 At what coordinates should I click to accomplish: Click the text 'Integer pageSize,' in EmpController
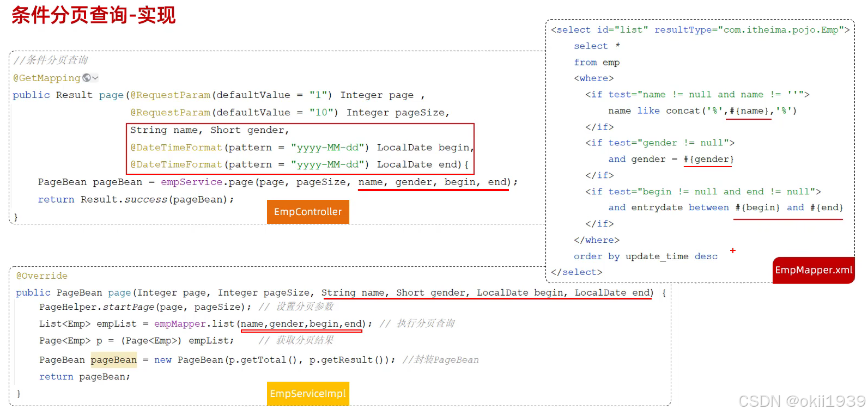pos(398,113)
